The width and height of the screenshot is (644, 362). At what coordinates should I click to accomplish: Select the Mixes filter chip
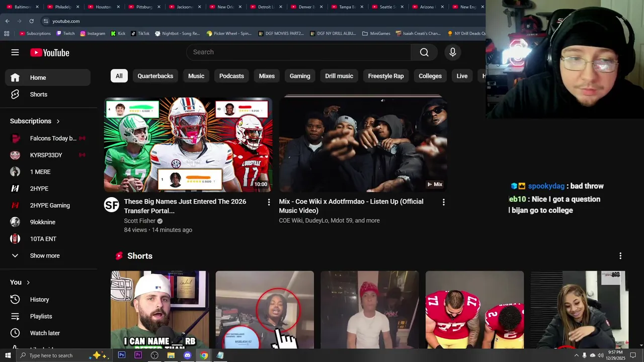click(267, 76)
